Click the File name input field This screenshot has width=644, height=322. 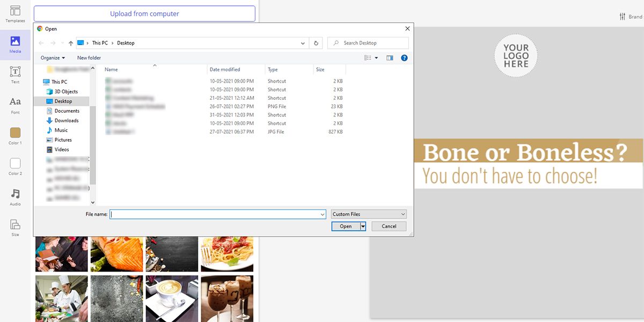(x=214, y=214)
